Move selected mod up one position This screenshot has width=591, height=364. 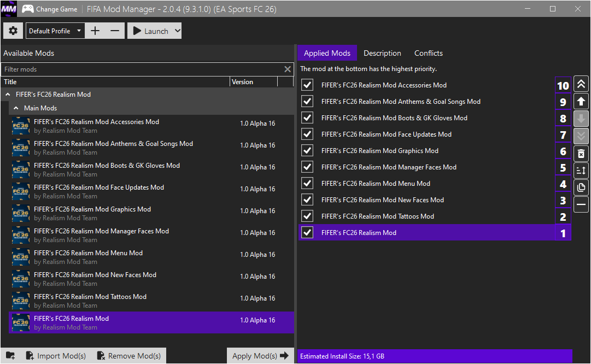point(581,102)
